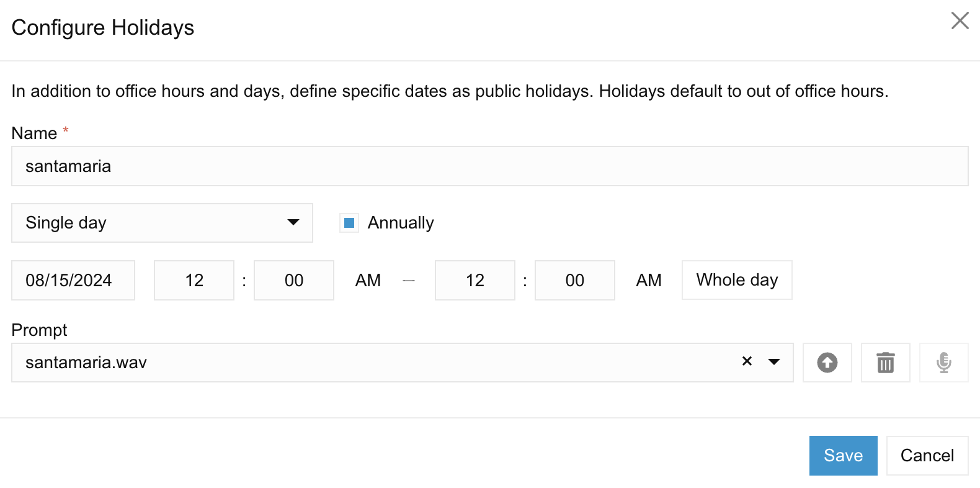Click the Whole day button
The image size is (980, 488).
point(737,280)
